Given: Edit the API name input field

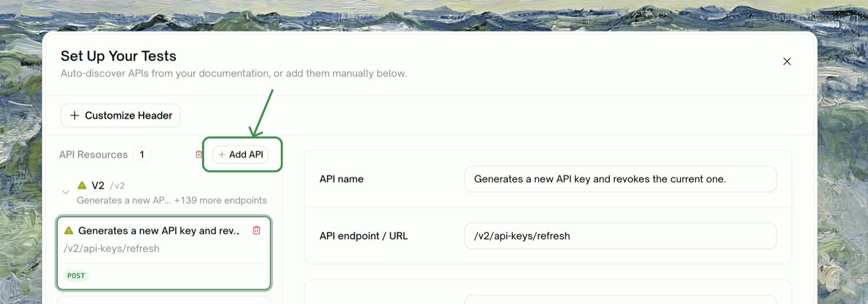Looking at the screenshot, I should pos(620,179).
